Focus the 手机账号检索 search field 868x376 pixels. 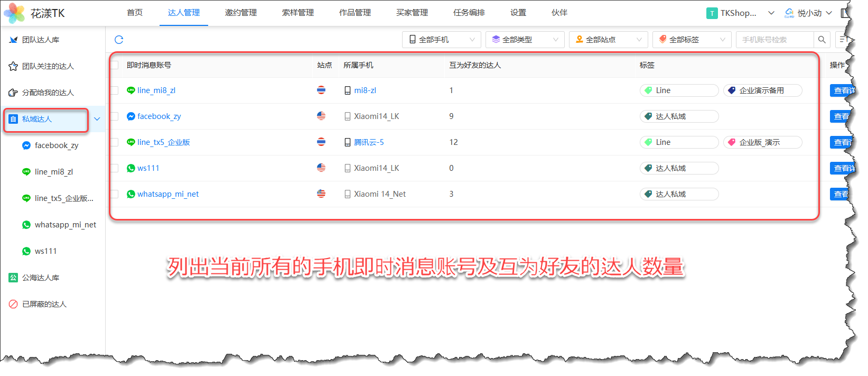(774, 40)
